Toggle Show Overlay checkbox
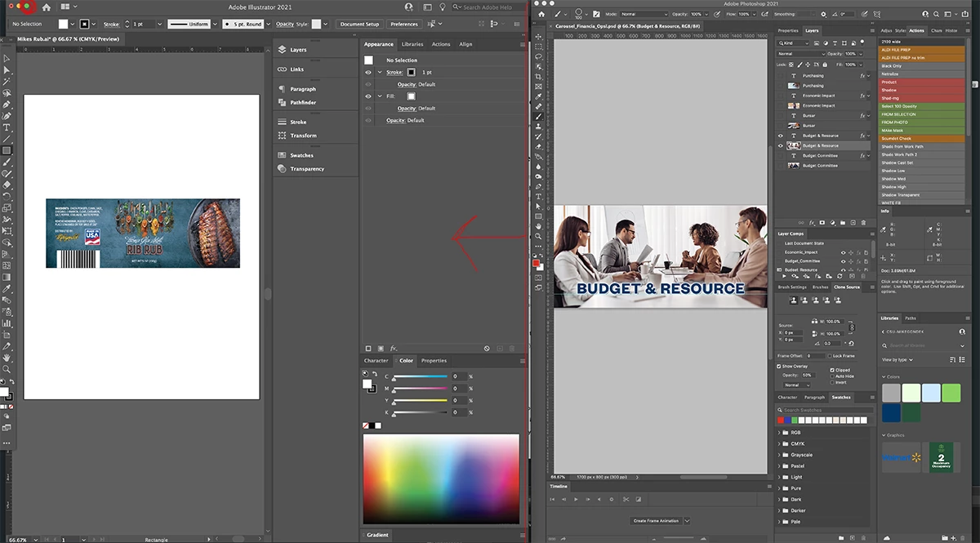This screenshot has width=980, height=543. click(779, 366)
